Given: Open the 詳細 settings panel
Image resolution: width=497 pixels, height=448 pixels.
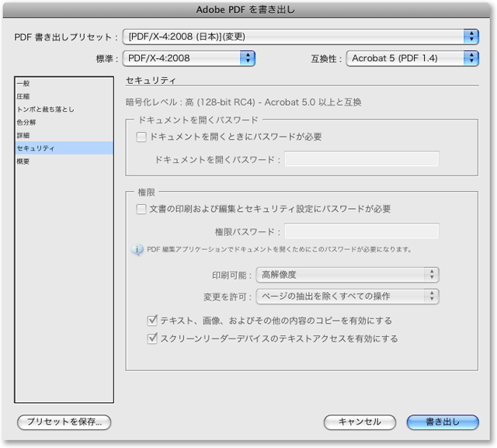Looking at the screenshot, I should 24,135.
